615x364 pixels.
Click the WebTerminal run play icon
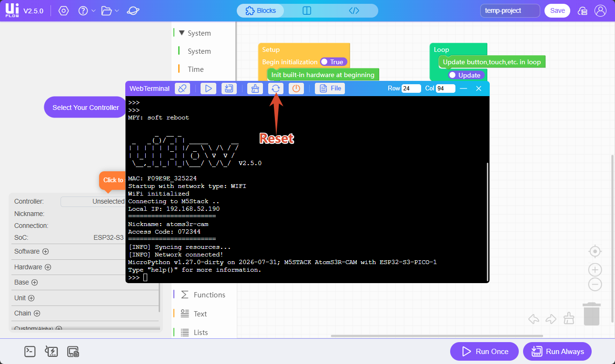click(x=208, y=88)
